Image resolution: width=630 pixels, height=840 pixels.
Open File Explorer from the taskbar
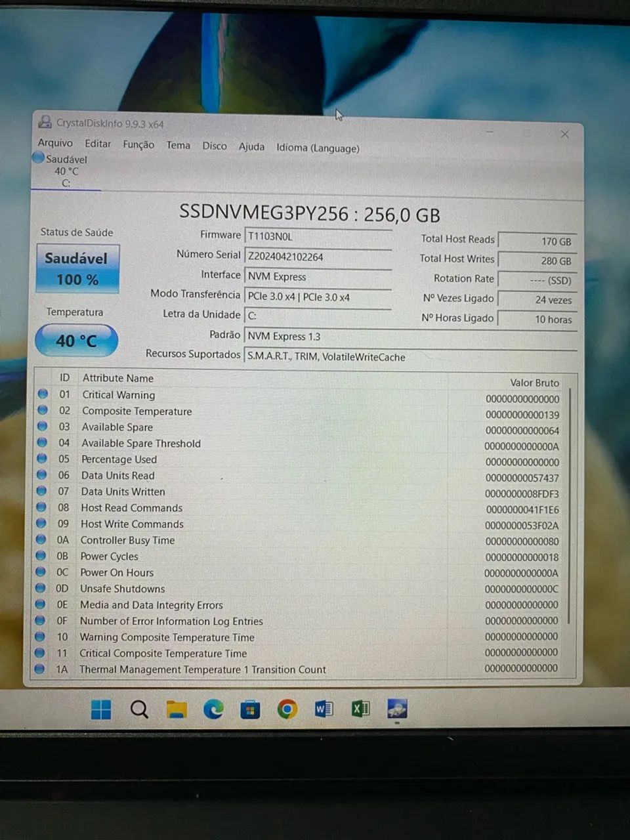coord(177,709)
